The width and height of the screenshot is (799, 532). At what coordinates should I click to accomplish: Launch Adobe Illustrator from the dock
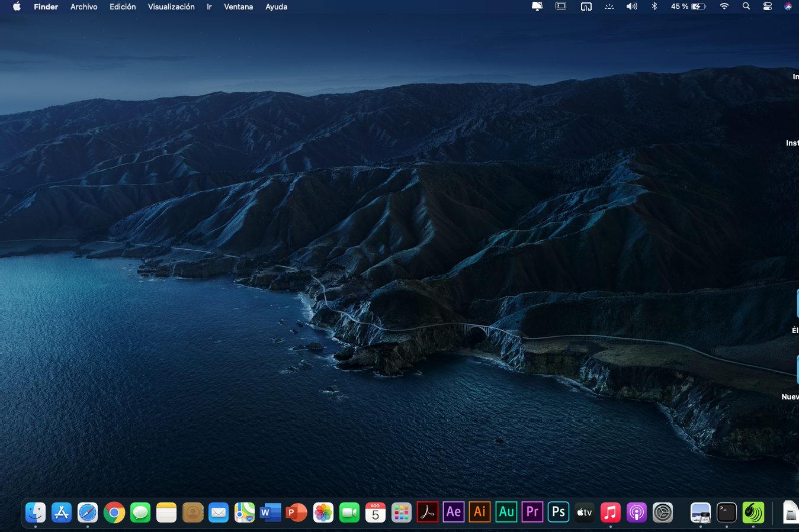(x=480, y=512)
